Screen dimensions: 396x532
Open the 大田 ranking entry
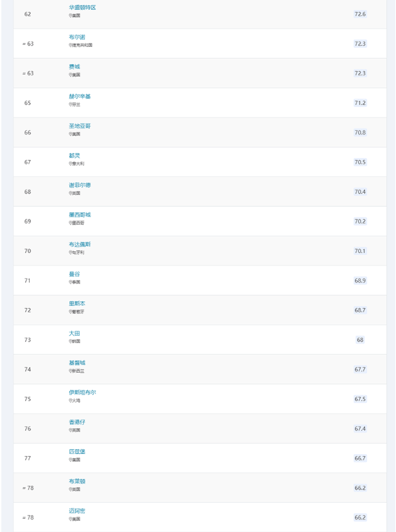click(74, 333)
